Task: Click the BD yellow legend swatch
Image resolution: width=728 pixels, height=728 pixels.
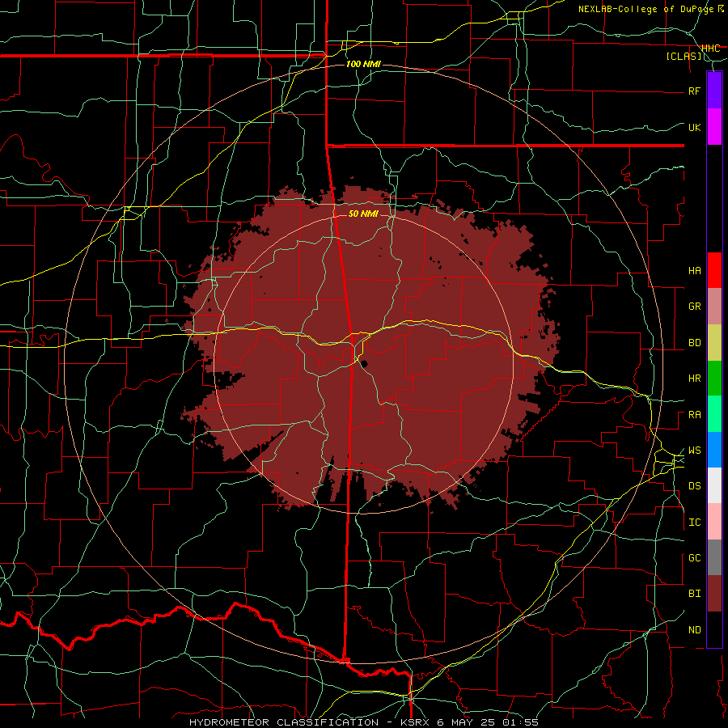Action: pyautogui.click(x=714, y=343)
